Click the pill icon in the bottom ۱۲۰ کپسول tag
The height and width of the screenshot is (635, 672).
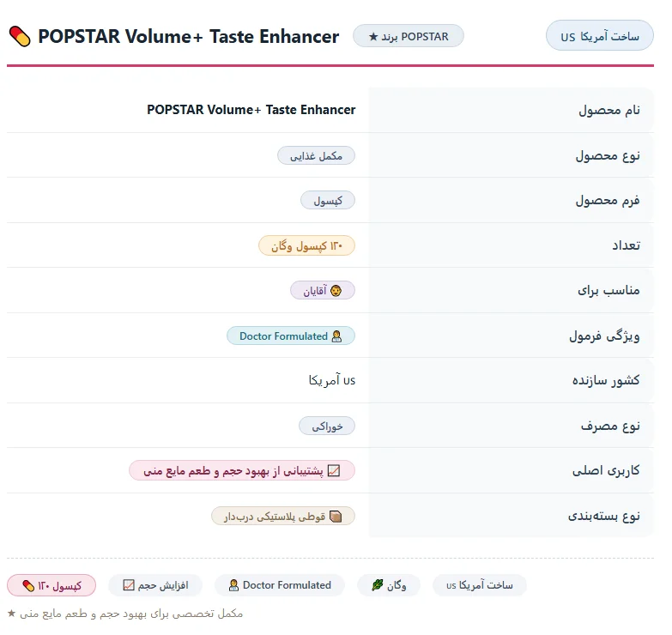click(28, 586)
